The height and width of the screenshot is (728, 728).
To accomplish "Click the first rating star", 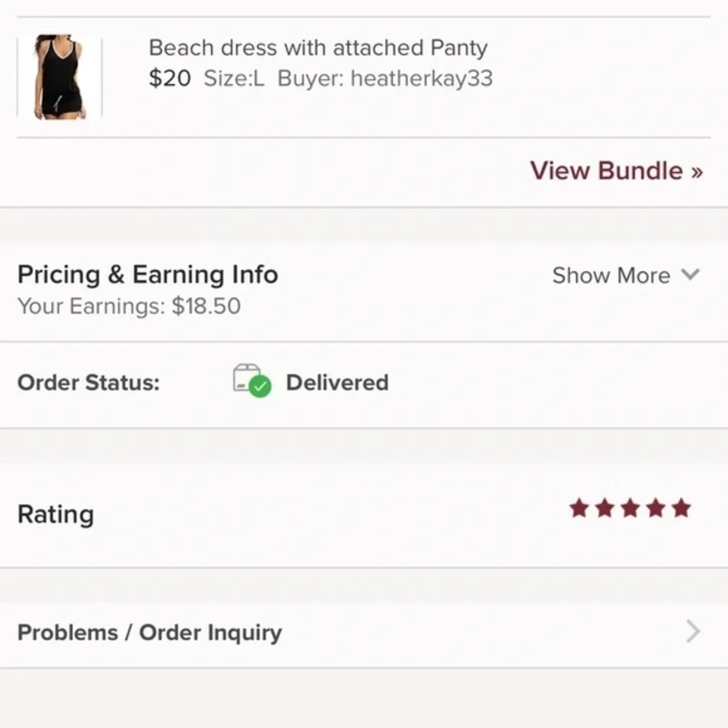I will [579, 508].
